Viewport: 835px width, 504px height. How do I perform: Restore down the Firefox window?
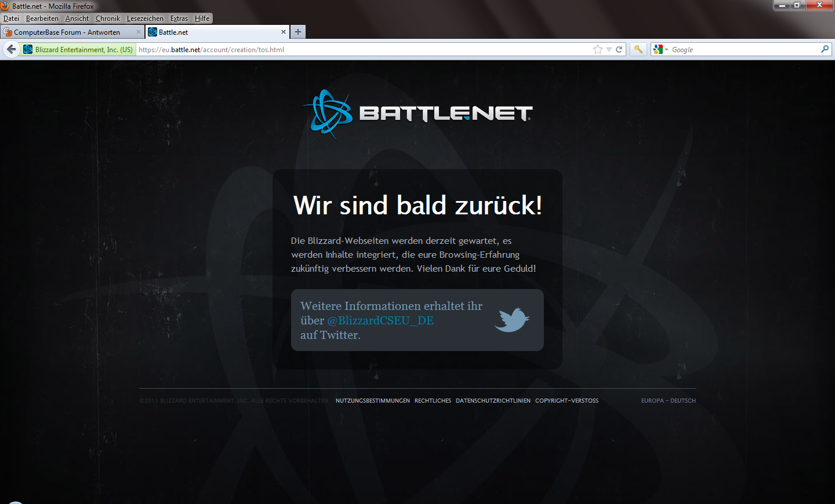(797, 5)
